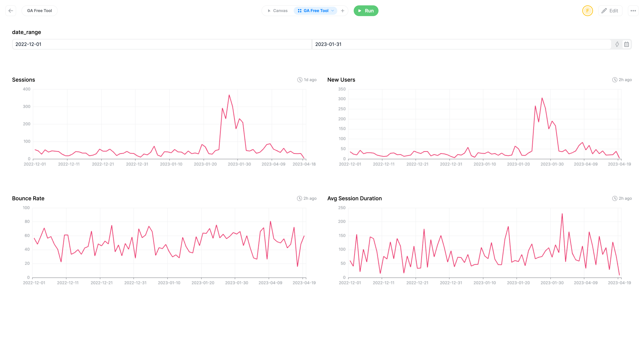Open the F user avatar
The height and width of the screenshot is (362, 644).
tap(587, 11)
